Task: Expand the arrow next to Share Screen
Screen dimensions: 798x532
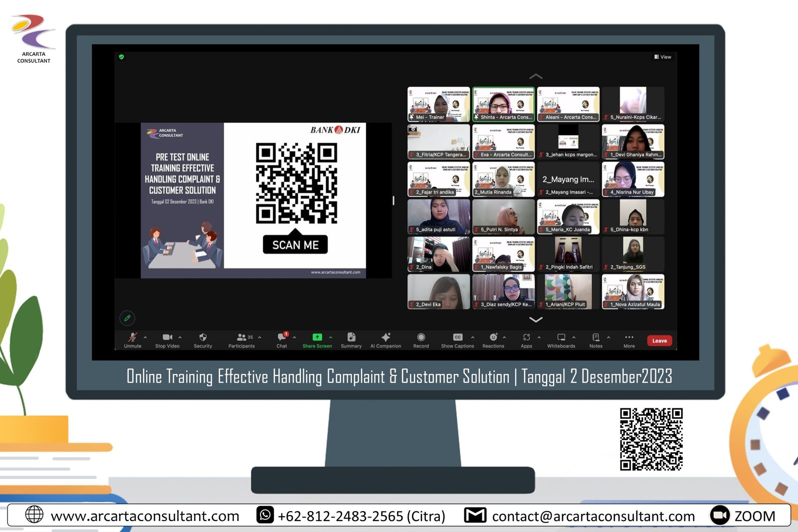Action: click(331, 338)
